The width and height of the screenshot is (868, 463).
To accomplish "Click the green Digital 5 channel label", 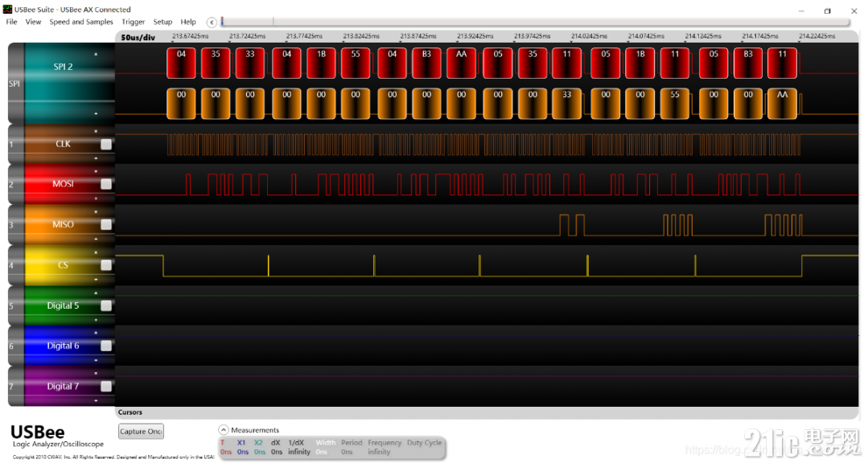I will [63, 305].
